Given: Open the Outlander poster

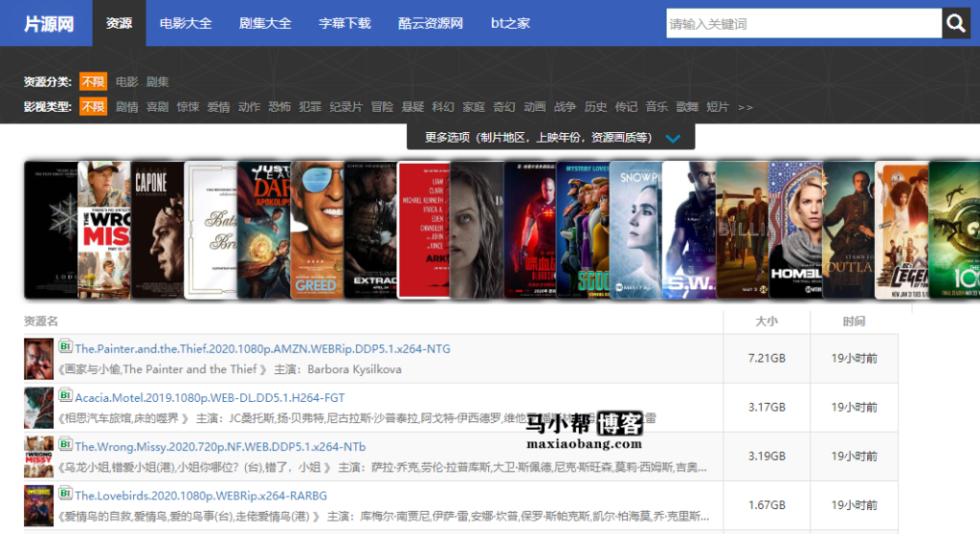Looking at the screenshot, I should 849,230.
